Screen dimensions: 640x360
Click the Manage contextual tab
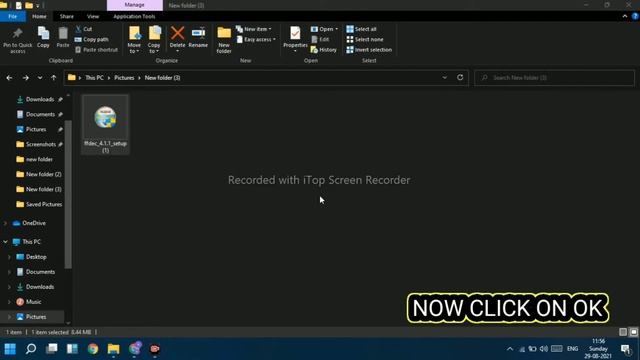[135, 5]
